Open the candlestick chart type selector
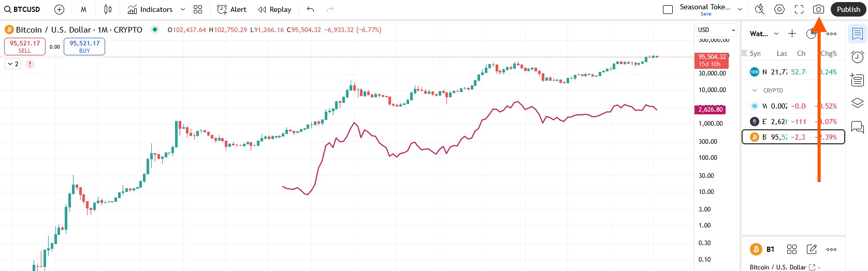Image resolution: width=868 pixels, height=271 pixels. pyautogui.click(x=108, y=9)
